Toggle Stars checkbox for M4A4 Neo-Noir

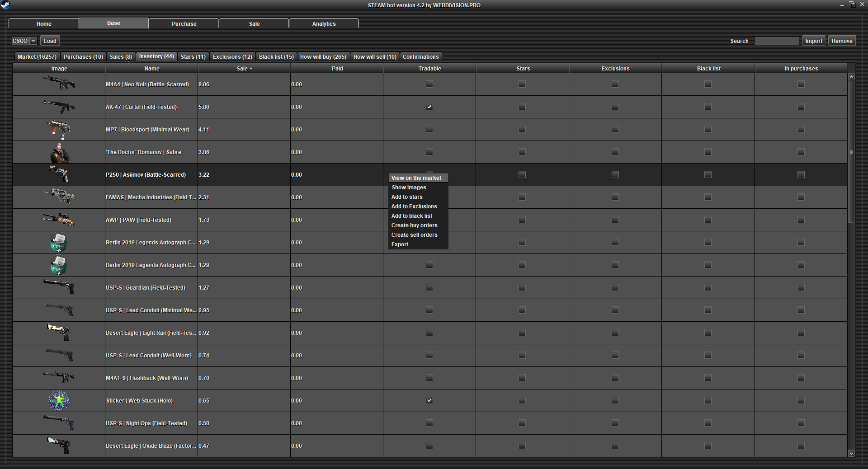point(522,84)
